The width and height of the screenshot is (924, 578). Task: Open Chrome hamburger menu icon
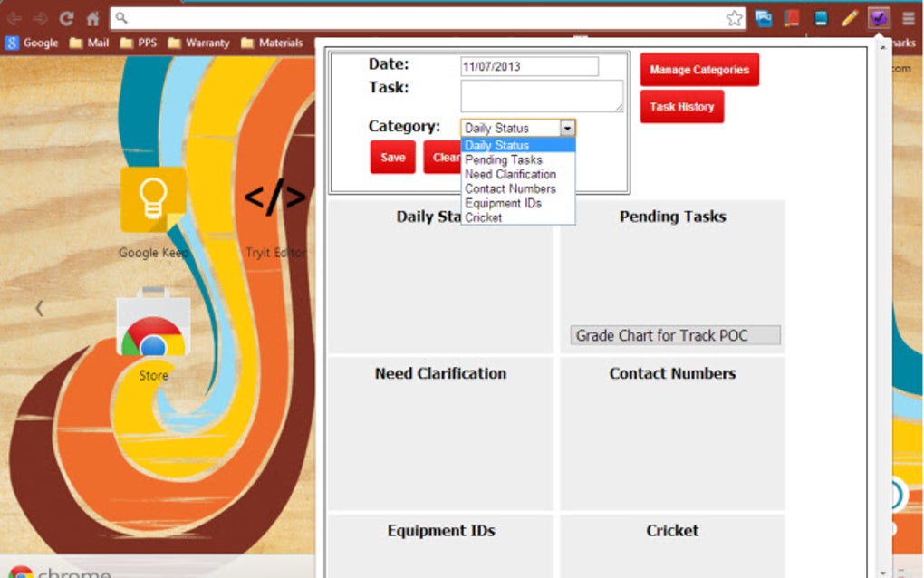(908, 19)
